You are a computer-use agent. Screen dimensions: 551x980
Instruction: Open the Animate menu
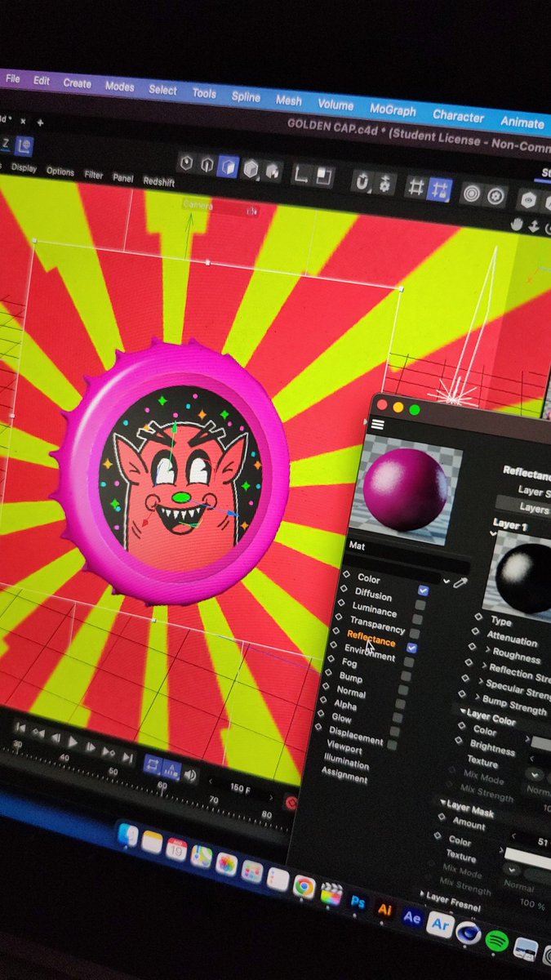point(522,122)
